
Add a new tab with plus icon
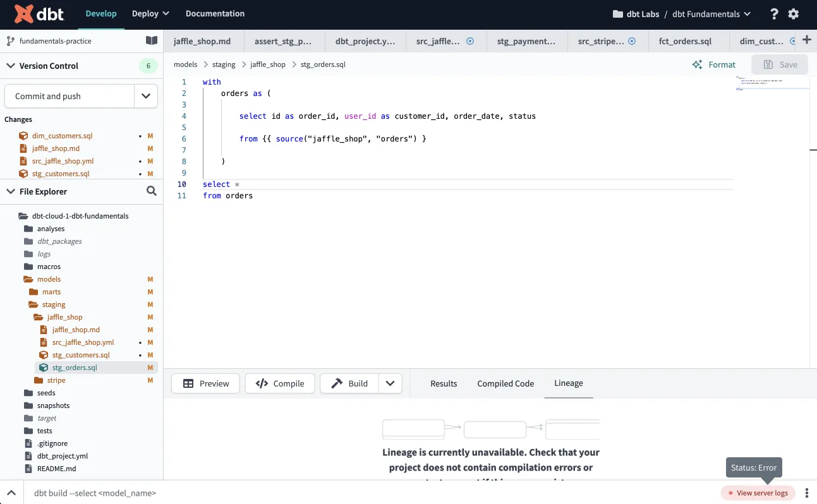pyautogui.click(x=806, y=40)
